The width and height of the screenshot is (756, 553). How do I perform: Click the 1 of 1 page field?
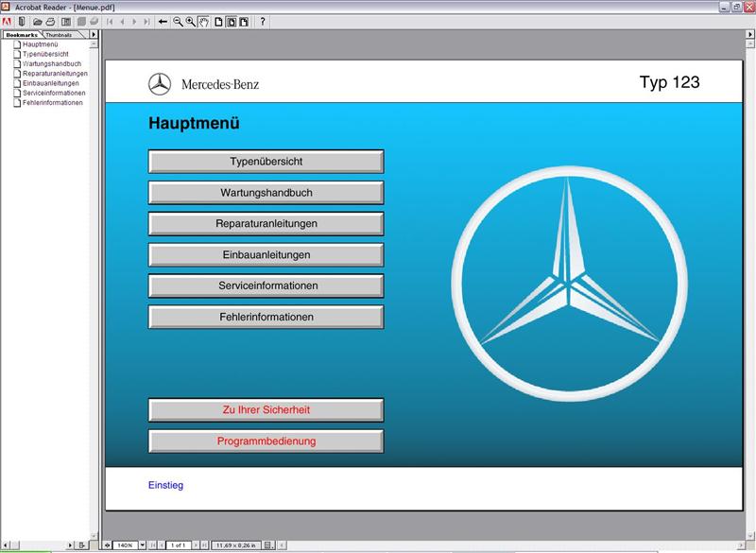(179, 544)
